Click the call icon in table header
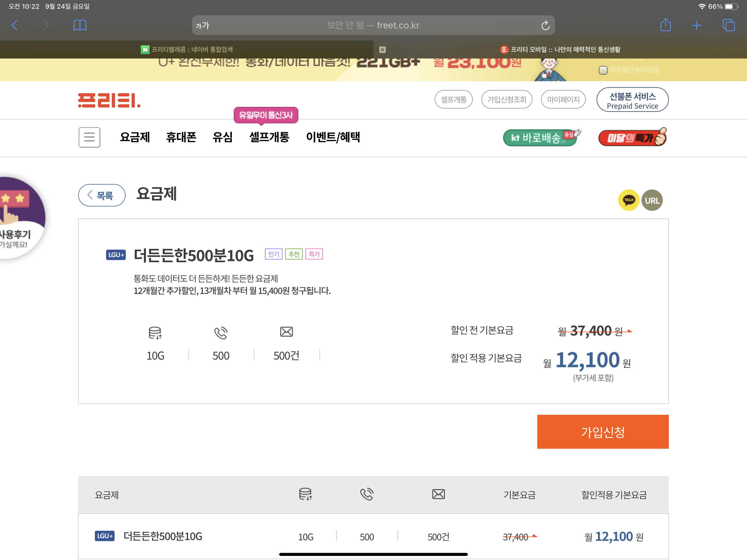The width and height of the screenshot is (747, 560). pos(367,494)
